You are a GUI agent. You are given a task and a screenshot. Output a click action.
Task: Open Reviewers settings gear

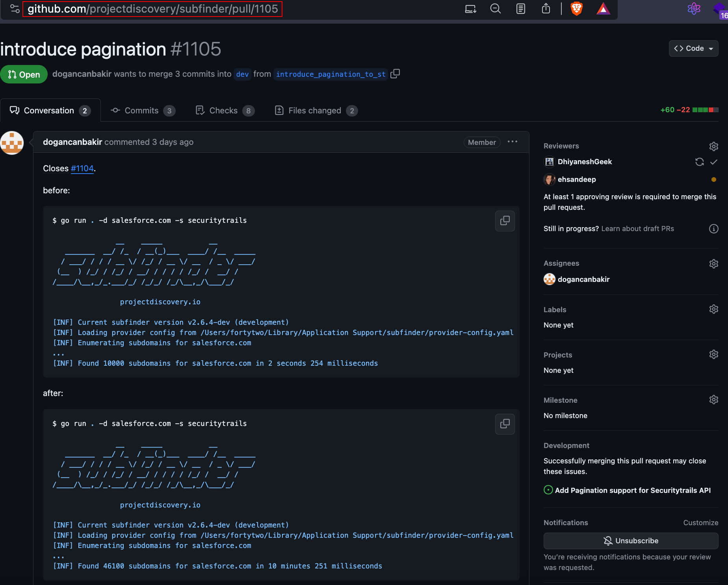click(714, 146)
